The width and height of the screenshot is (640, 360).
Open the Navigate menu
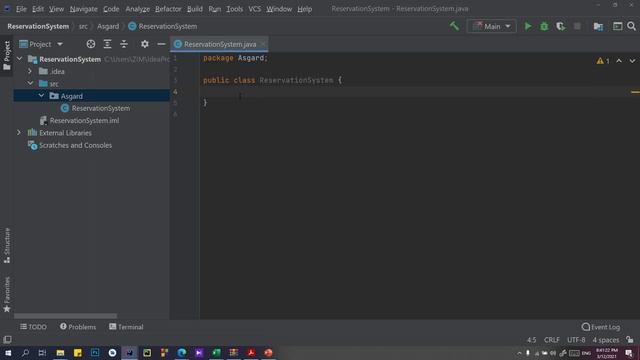[x=84, y=9]
